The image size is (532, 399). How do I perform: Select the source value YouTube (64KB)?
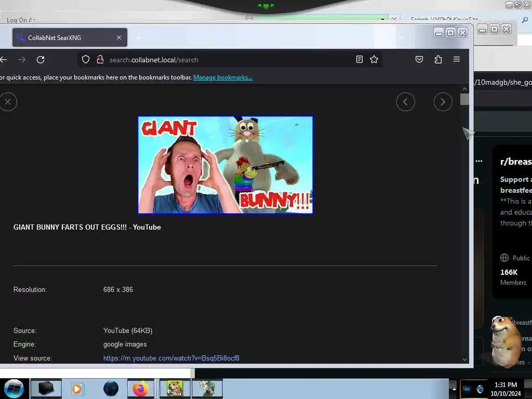point(128,330)
